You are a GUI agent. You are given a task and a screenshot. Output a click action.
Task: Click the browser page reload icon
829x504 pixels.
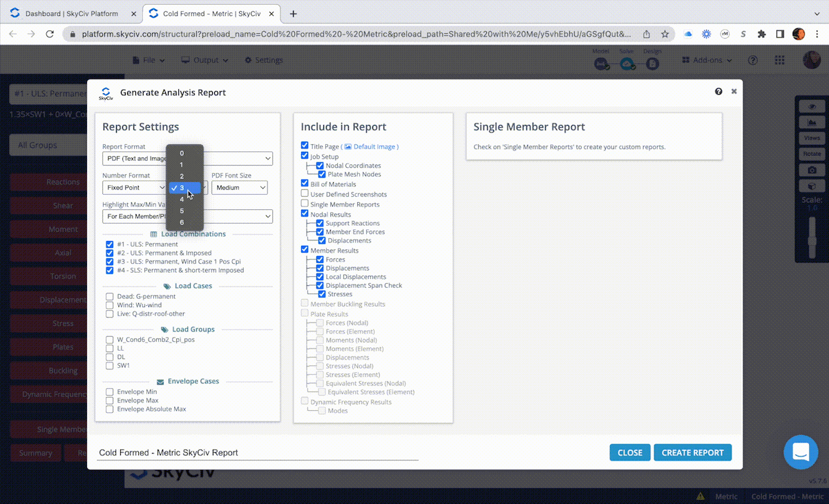50,34
